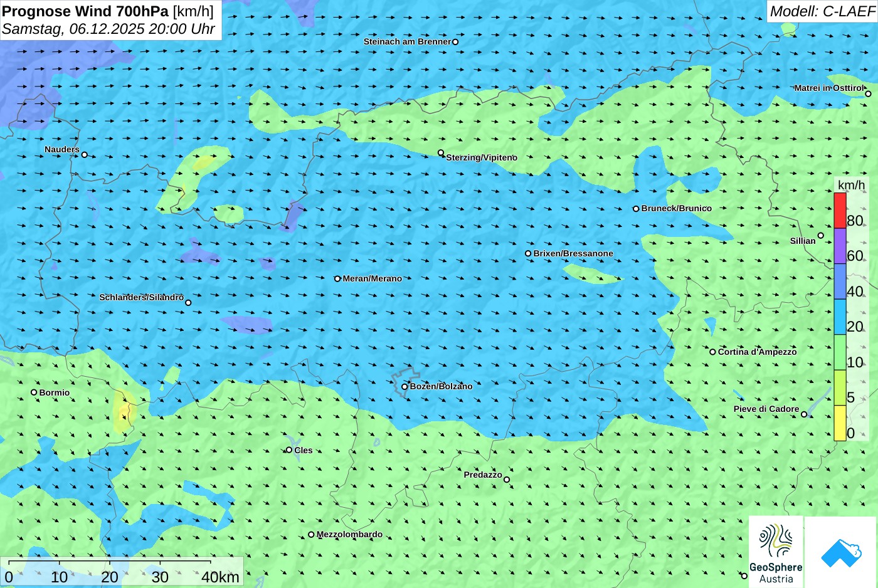Image resolution: width=878 pixels, height=588 pixels.
Task: Click the Bormio marker circle
Action: tap(34, 392)
